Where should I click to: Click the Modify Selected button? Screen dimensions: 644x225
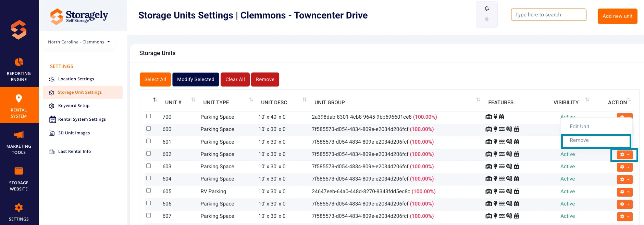[x=196, y=79]
